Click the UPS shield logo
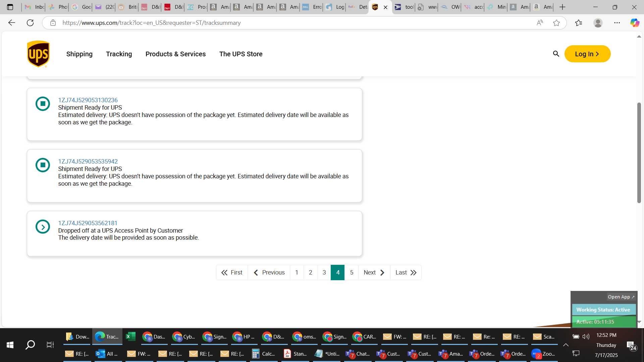The height and width of the screenshot is (362, 644). click(39, 54)
